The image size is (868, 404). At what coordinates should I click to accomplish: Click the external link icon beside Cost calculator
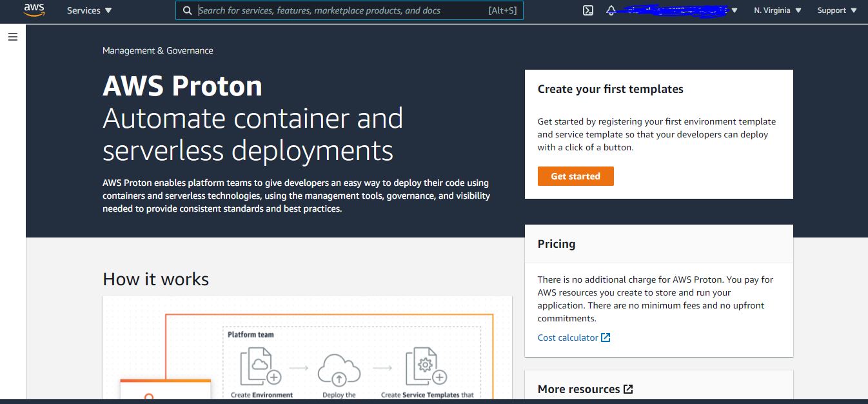(605, 337)
